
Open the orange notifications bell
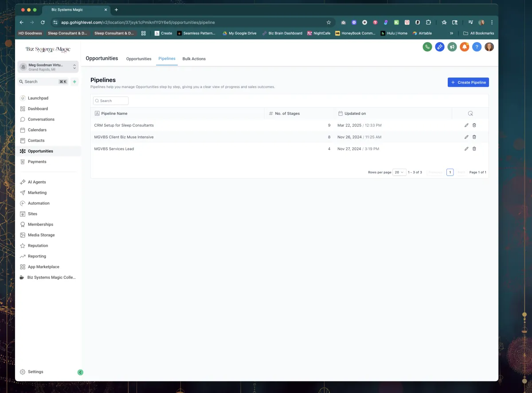(464, 47)
